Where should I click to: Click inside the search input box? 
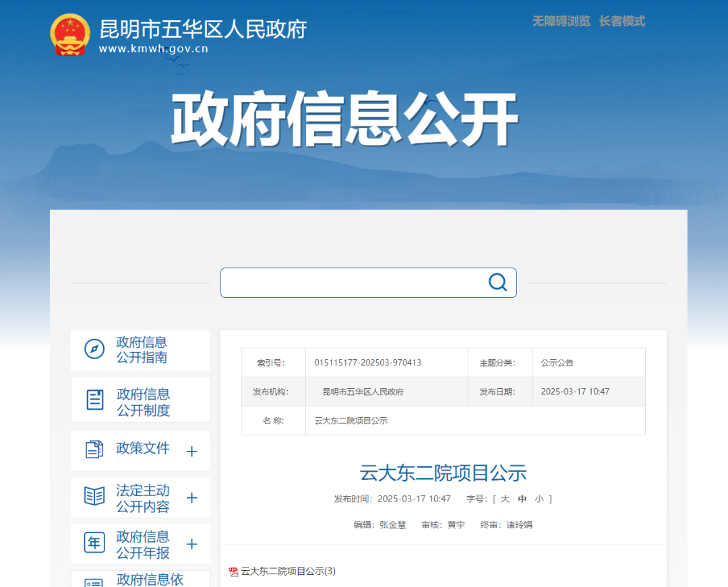pyautogui.click(x=351, y=282)
